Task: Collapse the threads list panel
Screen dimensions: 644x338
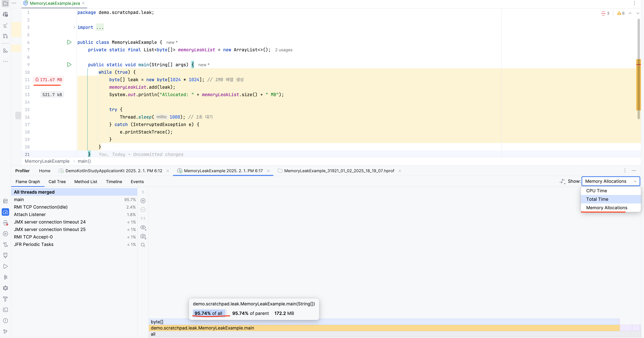Action: (x=143, y=192)
